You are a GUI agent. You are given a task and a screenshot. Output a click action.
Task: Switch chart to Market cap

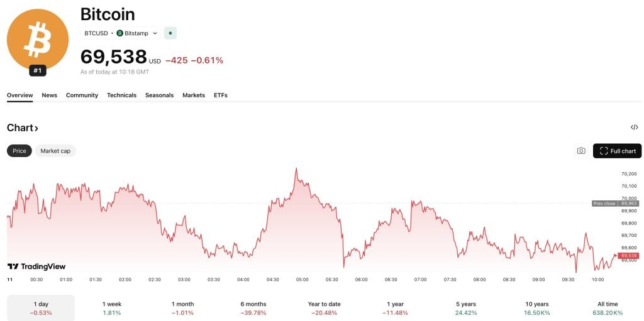coord(55,151)
